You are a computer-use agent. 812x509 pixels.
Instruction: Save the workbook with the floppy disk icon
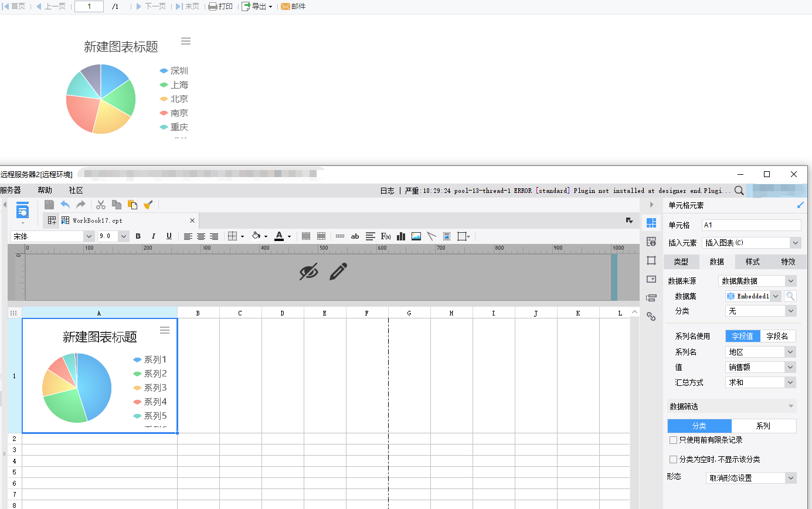(49, 205)
